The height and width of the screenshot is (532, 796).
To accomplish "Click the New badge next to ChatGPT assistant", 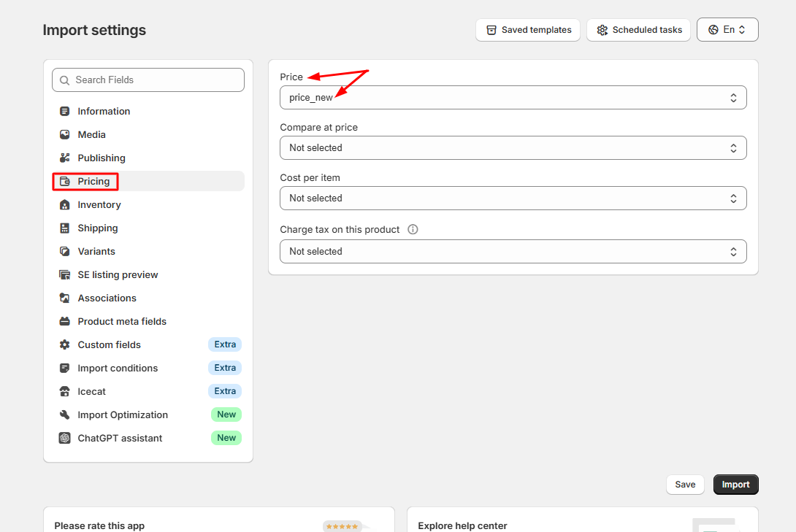I will click(226, 438).
